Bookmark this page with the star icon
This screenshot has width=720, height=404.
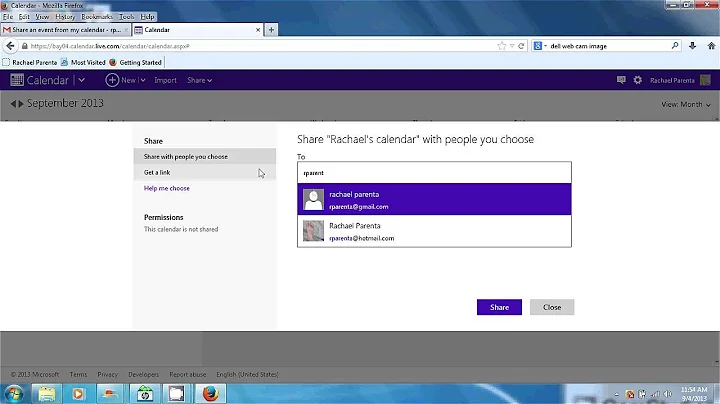(501, 46)
